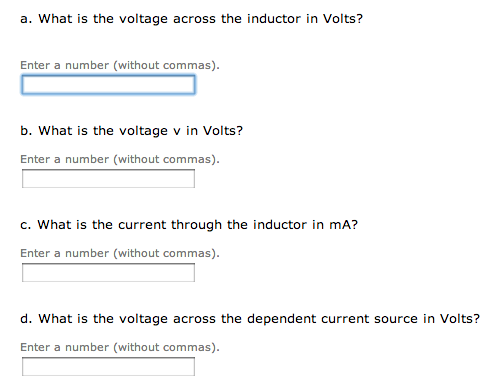Click the word 'Volts?' ending question d
This screenshot has width=487, height=387.
pyautogui.click(x=460, y=319)
